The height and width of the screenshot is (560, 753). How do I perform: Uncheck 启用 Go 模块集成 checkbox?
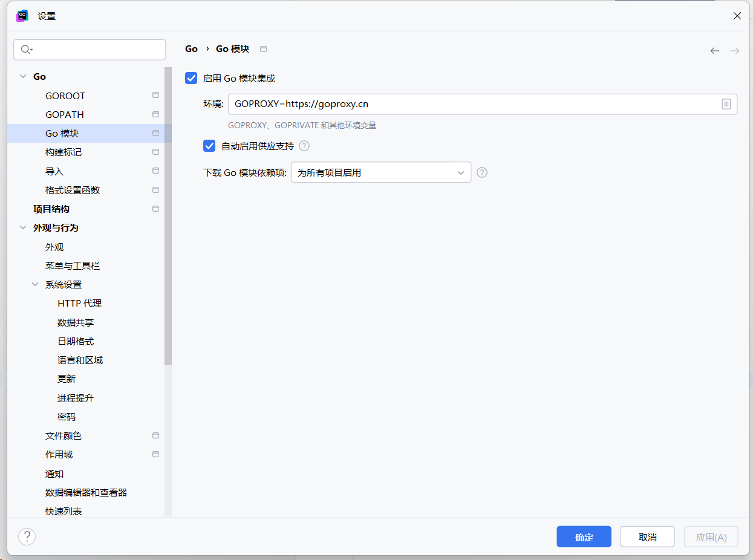tap(191, 78)
